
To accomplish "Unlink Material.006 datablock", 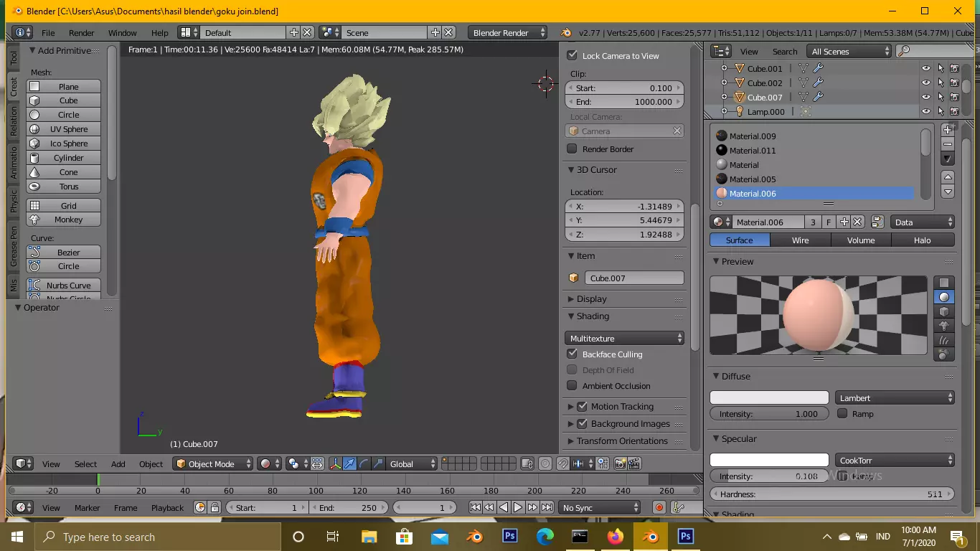I will pyautogui.click(x=857, y=222).
